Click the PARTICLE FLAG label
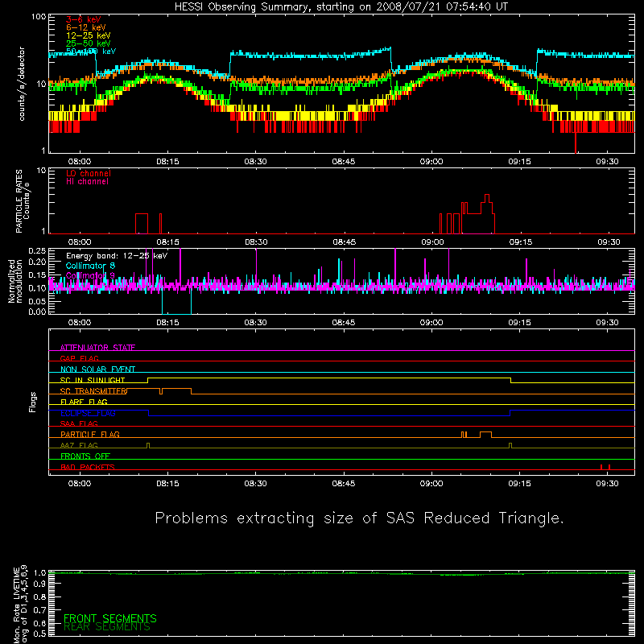The height and width of the screenshot is (644, 644). (x=89, y=434)
